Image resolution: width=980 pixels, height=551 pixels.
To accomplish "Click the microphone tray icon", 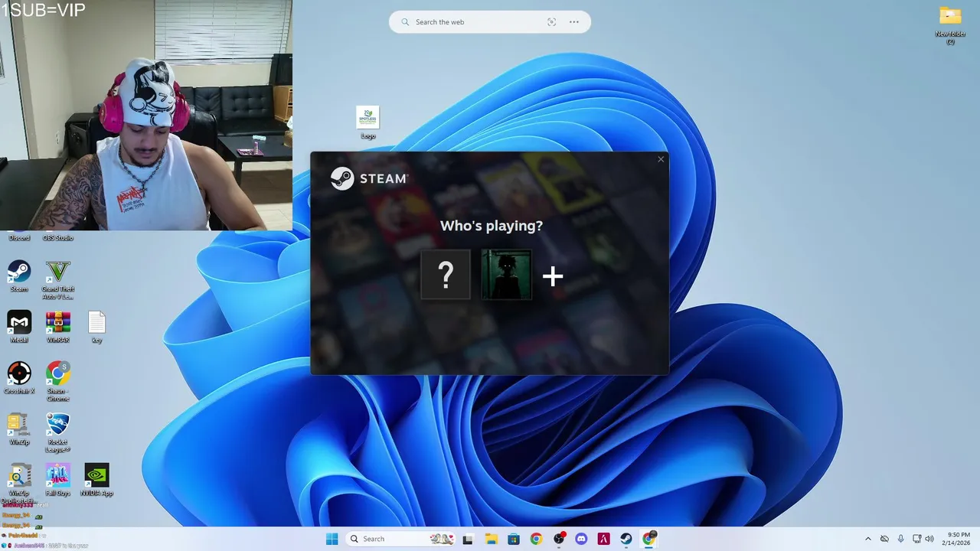I will coord(901,539).
